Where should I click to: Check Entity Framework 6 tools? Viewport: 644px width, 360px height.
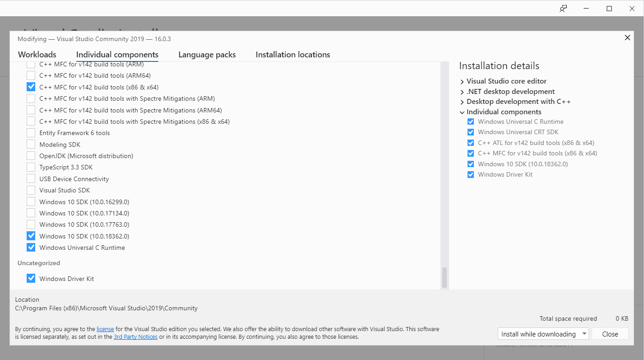31,133
